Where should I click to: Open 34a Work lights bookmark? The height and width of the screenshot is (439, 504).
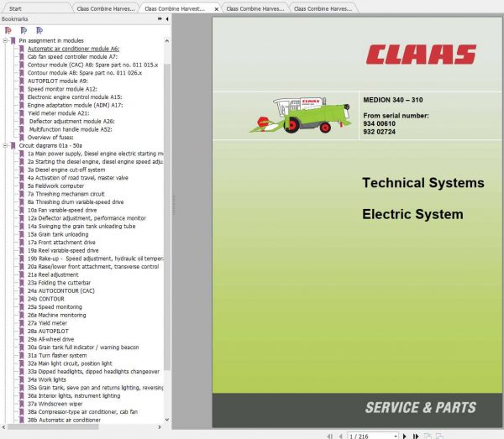click(47, 379)
